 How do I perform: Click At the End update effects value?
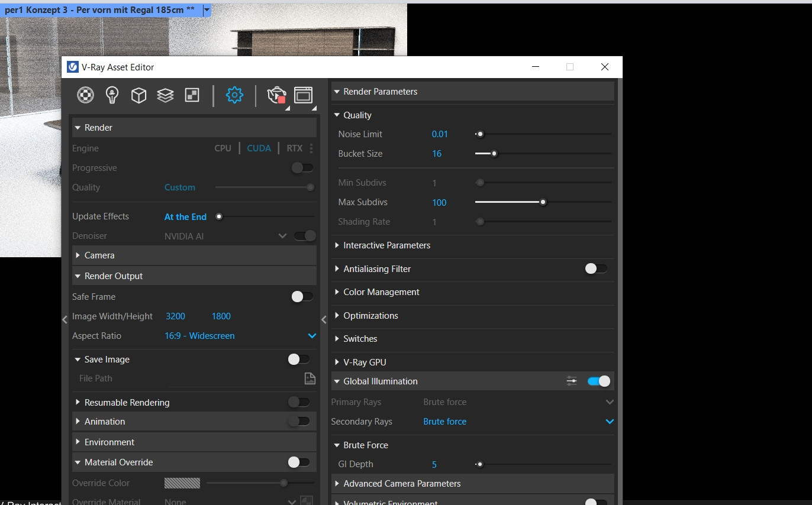tap(185, 217)
